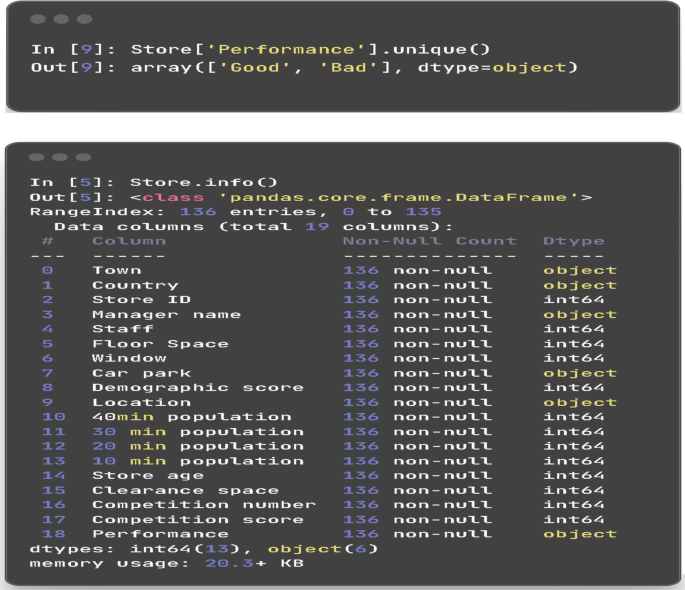Click the In [9] input prompt
Viewport: 685px width, 590px height.
pos(61,49)
